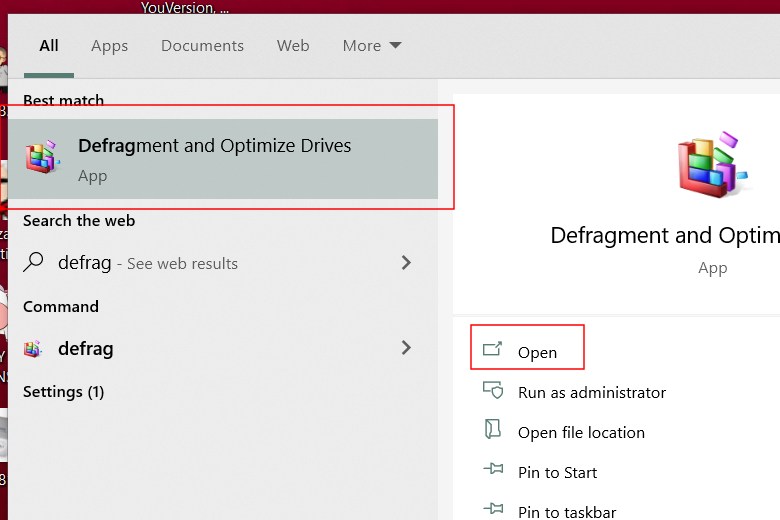
Task: Filter results with the Web tab
Action: tap(293, 46)
